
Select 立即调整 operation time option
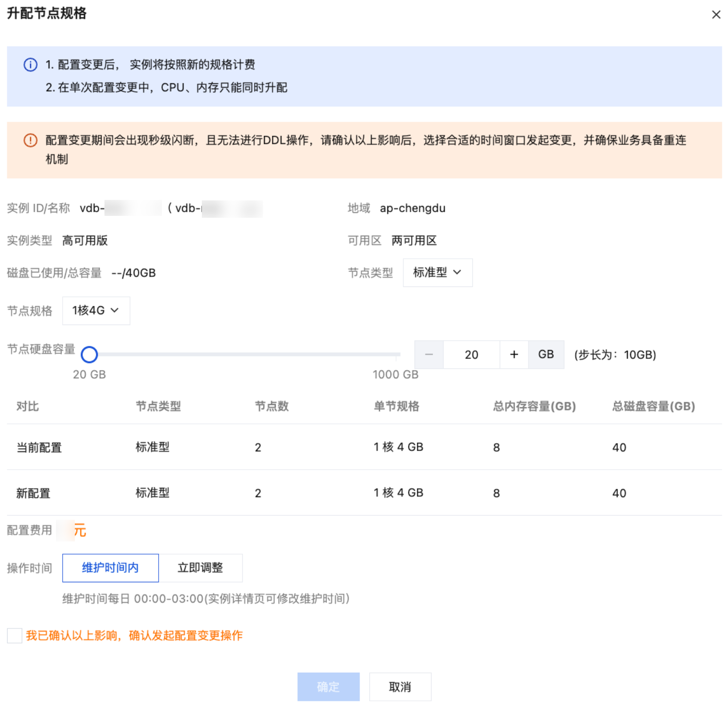click(x=200, y=568)
